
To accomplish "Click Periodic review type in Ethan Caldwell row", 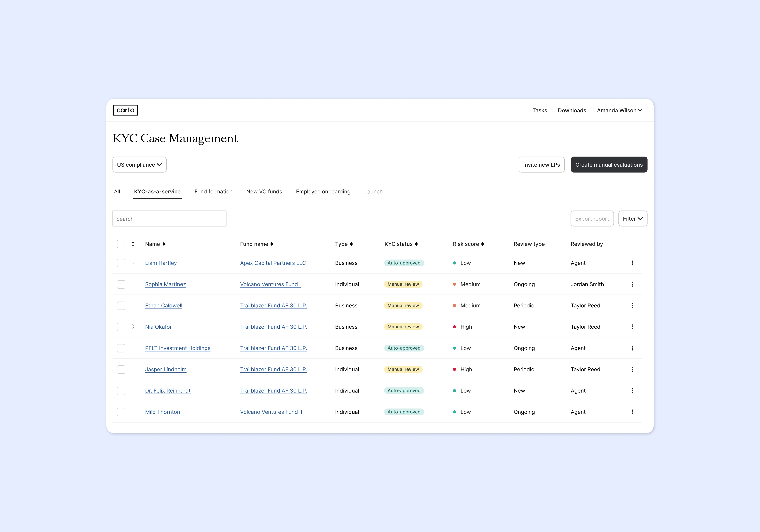I will coord(524,306).
